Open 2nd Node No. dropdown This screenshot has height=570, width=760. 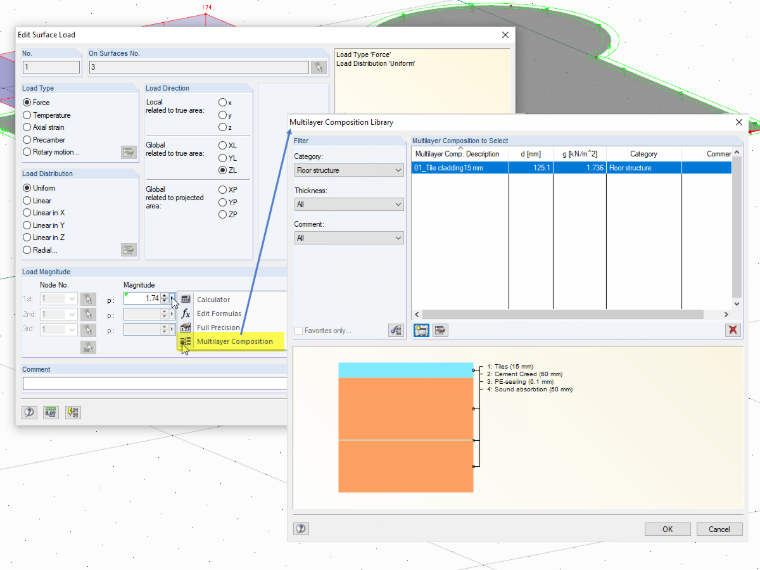tap(72, 315)
